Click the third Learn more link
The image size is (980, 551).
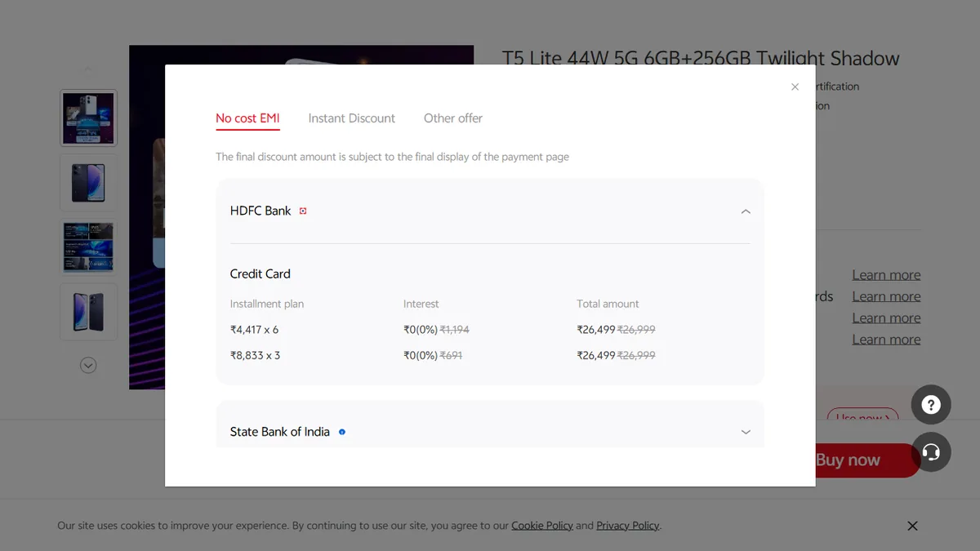[x=886, y=318]
